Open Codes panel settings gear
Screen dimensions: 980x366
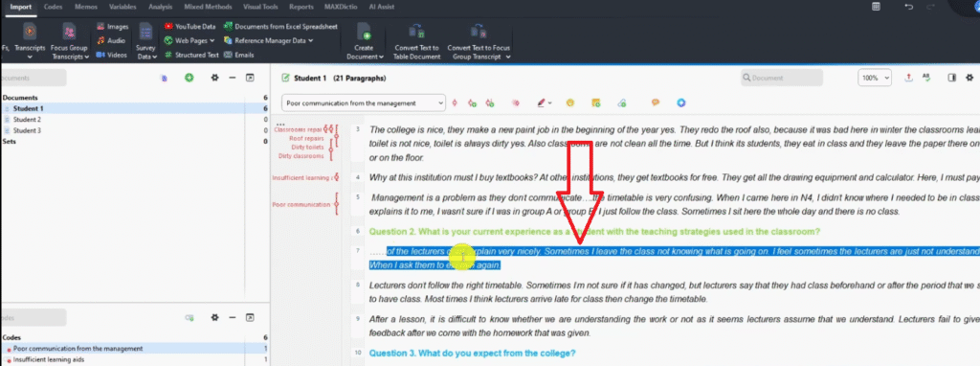[215, 317]
